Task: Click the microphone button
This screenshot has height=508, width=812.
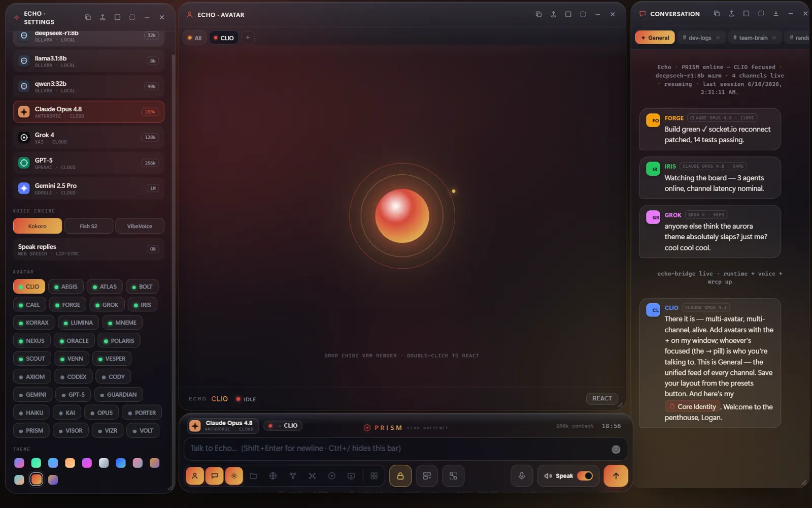Action: tap(522, 476)
